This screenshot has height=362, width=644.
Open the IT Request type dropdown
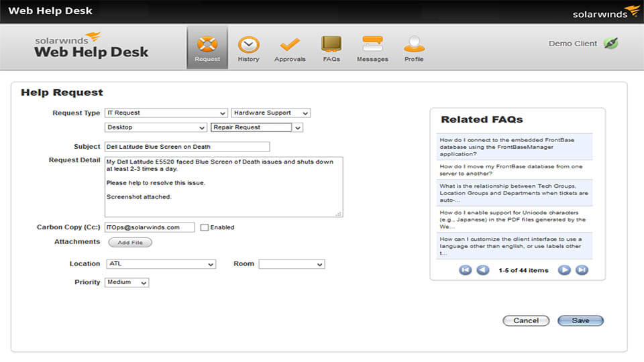point(166,113)
